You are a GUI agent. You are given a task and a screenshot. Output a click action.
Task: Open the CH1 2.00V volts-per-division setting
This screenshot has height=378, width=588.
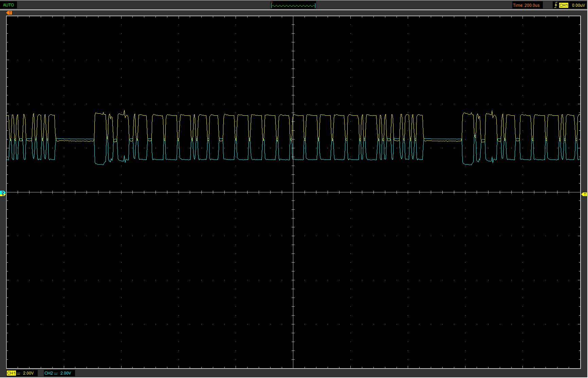pyautogui.click(x=29, y=373)
